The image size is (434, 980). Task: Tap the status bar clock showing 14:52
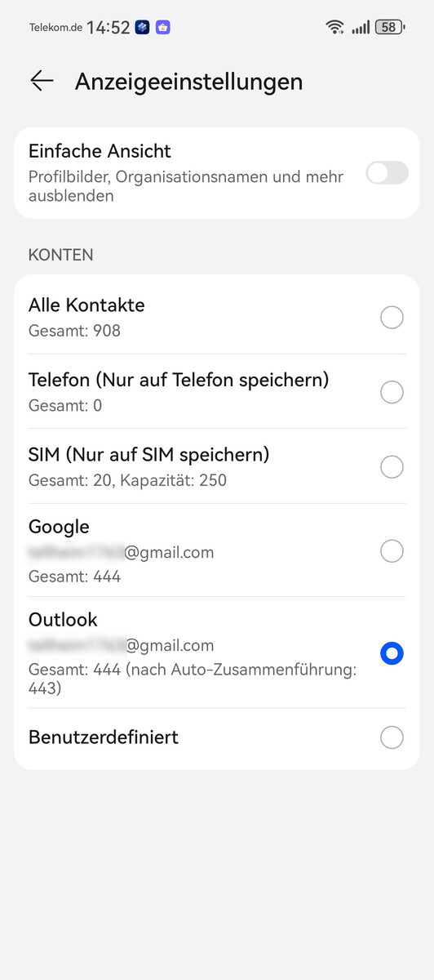108,27
